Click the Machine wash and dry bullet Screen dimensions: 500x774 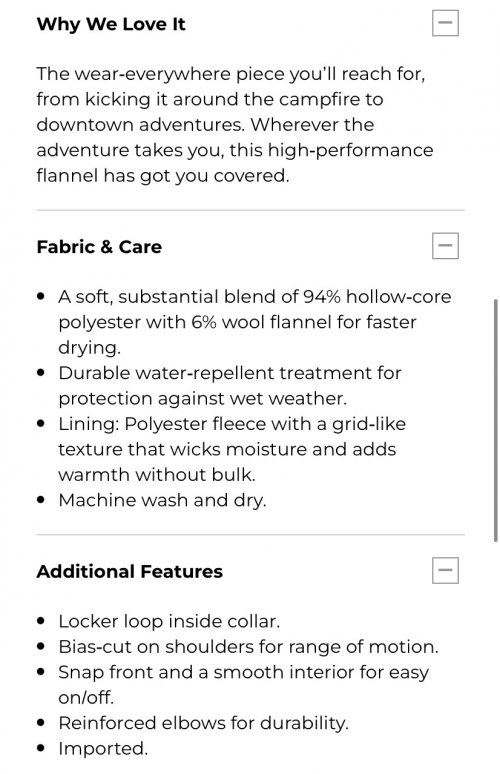pos(162,501)
